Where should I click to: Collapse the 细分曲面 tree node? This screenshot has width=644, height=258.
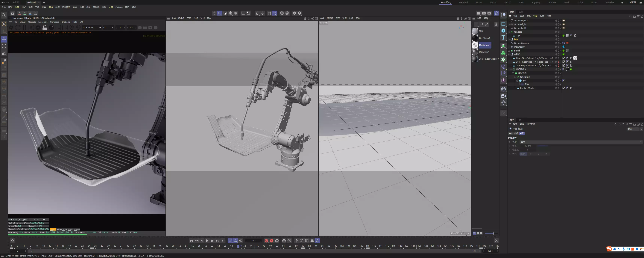[x=509, y=32]
